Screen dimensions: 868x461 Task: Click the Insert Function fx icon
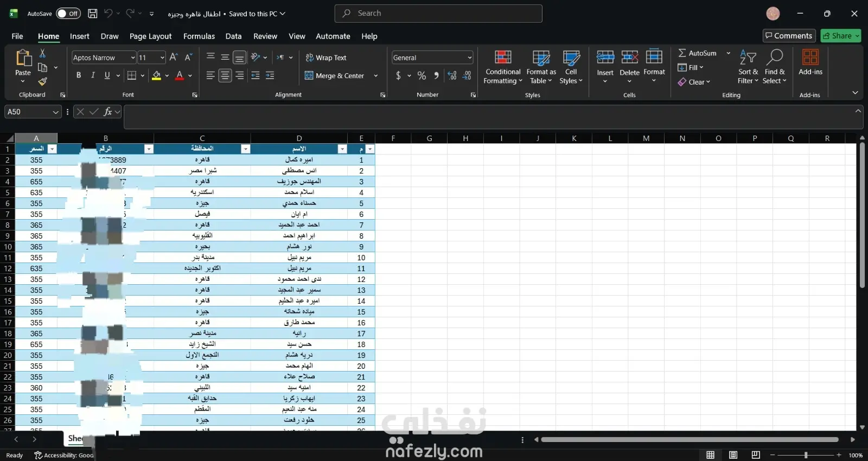108,112
